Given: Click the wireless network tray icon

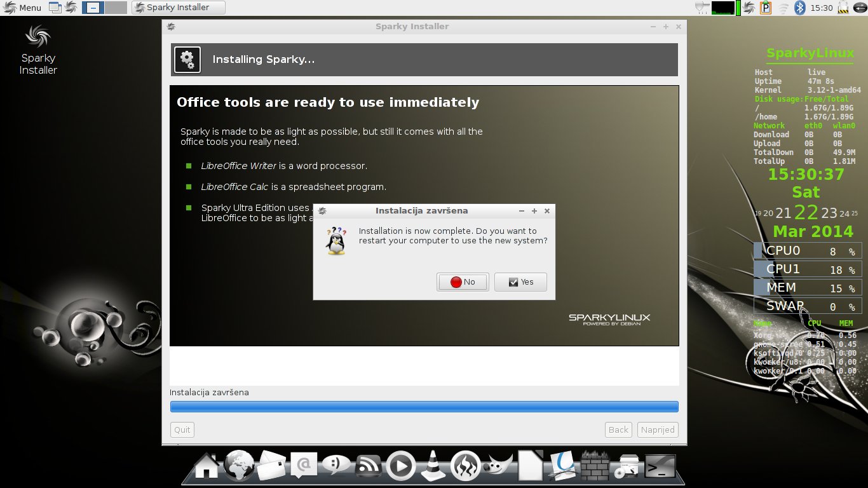Looking at the screenshot, I should [784, 8].
